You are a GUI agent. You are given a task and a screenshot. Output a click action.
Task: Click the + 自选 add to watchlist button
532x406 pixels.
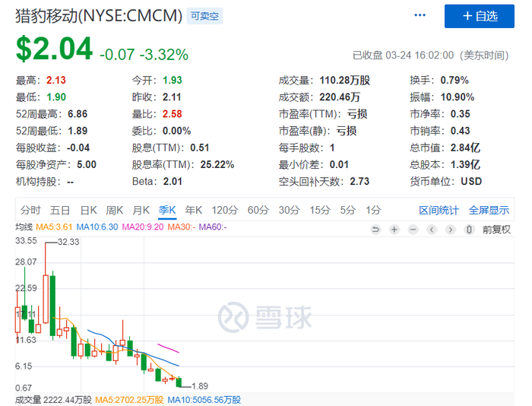[480, 16]
